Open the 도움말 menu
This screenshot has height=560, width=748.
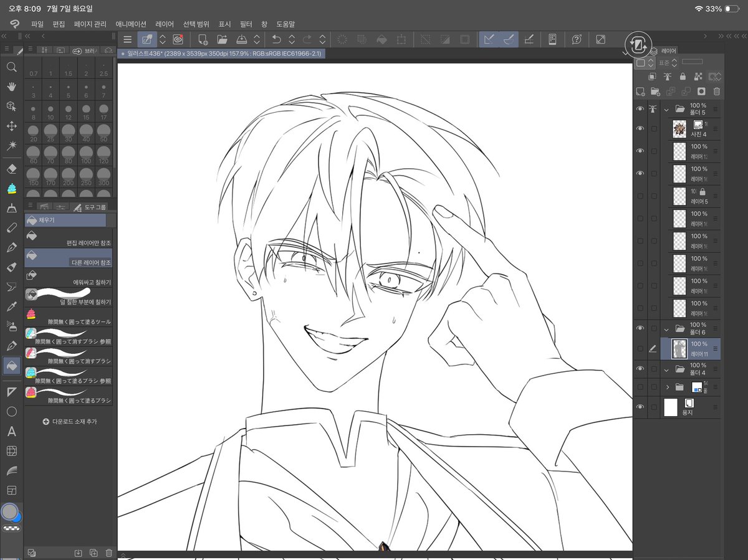click(285, 24)
